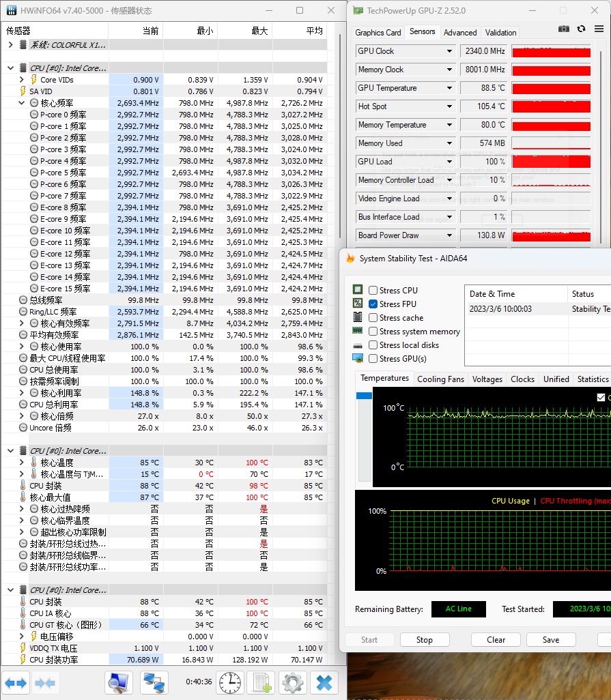Image resolution: width=611 pixels, height=700 pixels.
Task: Click AIDA64 Clear button
Action: click(x=496, y=640)
